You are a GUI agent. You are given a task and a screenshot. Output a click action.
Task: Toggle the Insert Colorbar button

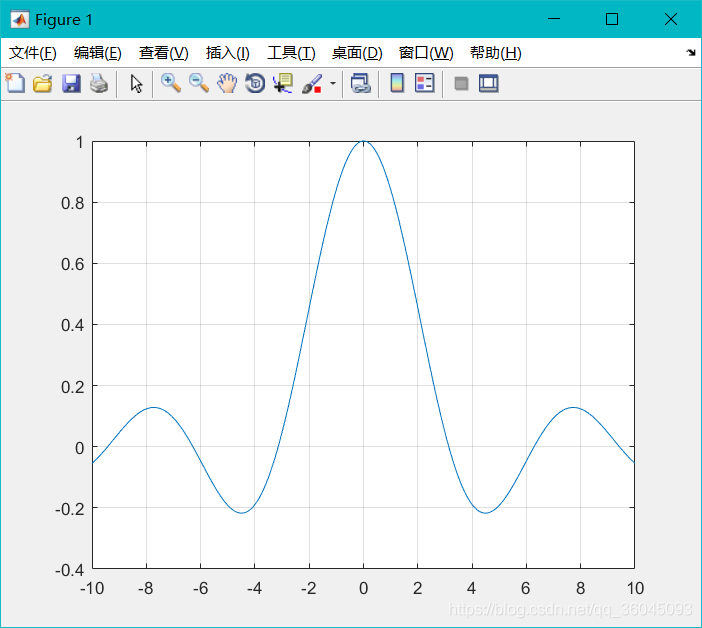click(x=397, y=84)
